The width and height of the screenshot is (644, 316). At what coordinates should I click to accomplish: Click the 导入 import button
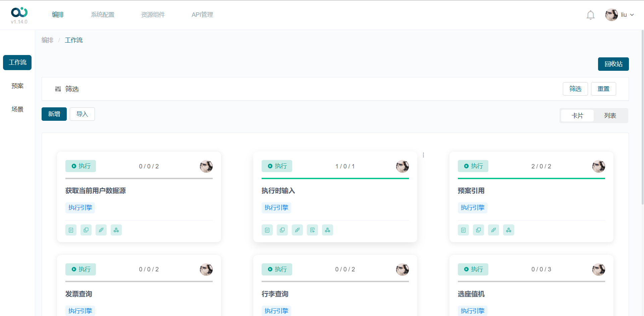(x=82, y=114)
